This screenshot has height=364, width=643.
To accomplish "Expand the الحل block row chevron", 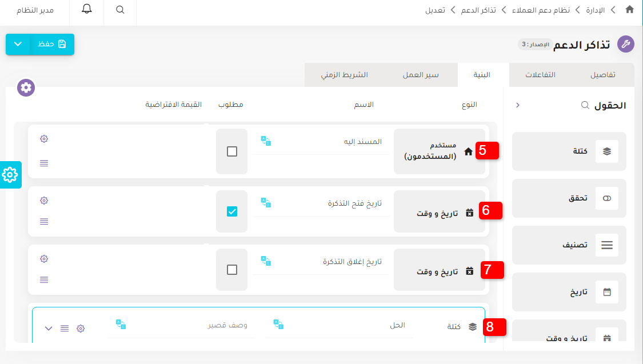I will click(49, 328).
